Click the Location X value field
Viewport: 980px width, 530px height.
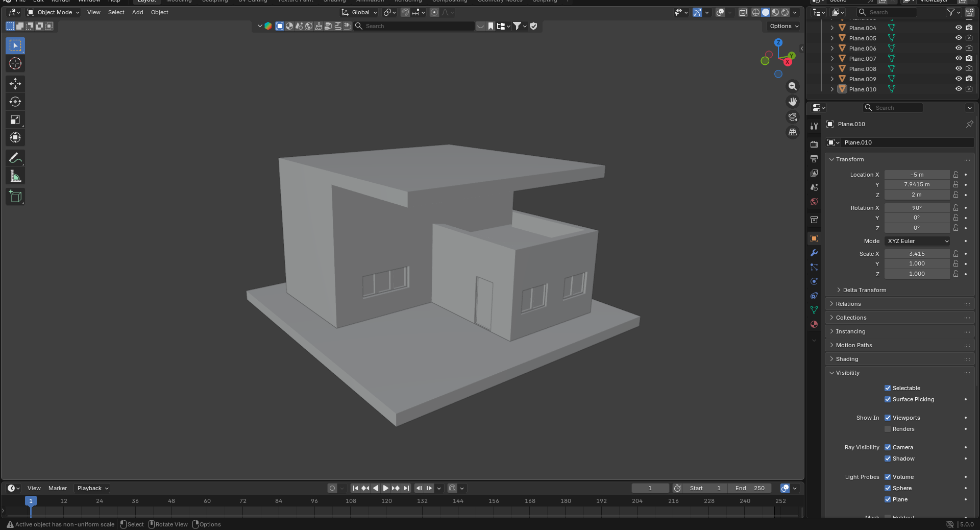[917, 175]
